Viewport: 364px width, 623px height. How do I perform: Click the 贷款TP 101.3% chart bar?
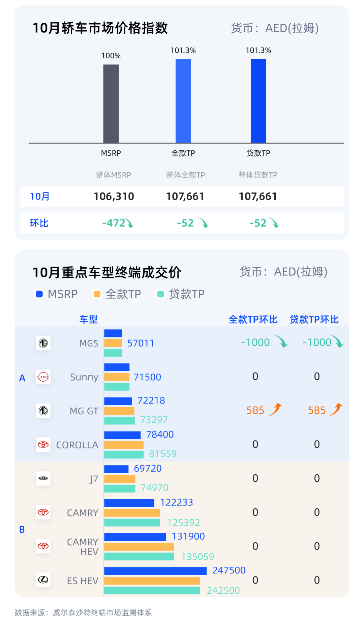pos(259,101)
